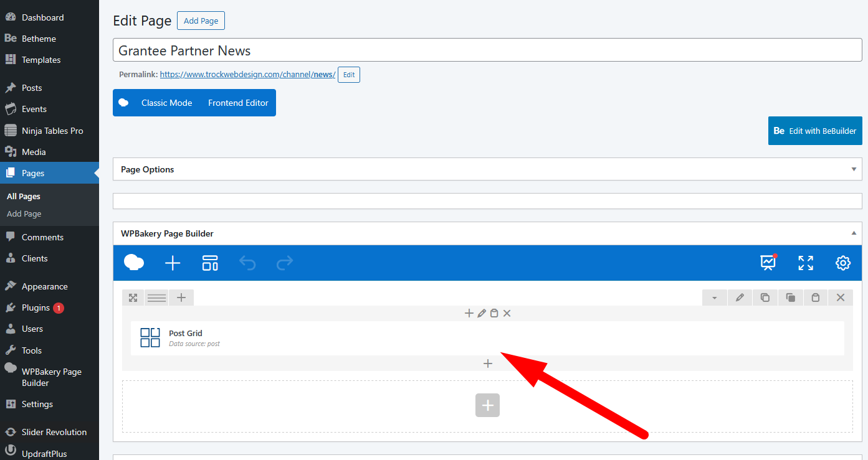Click the WPBakery icon on Classic Mode bar
868x460 pixels.
123,103
